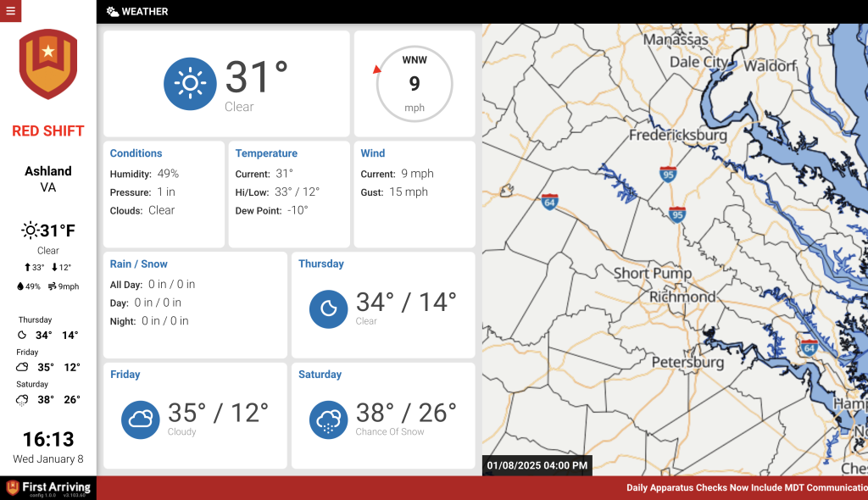Click the weather icon beside the WEATHER title

(x=112, y=12)
